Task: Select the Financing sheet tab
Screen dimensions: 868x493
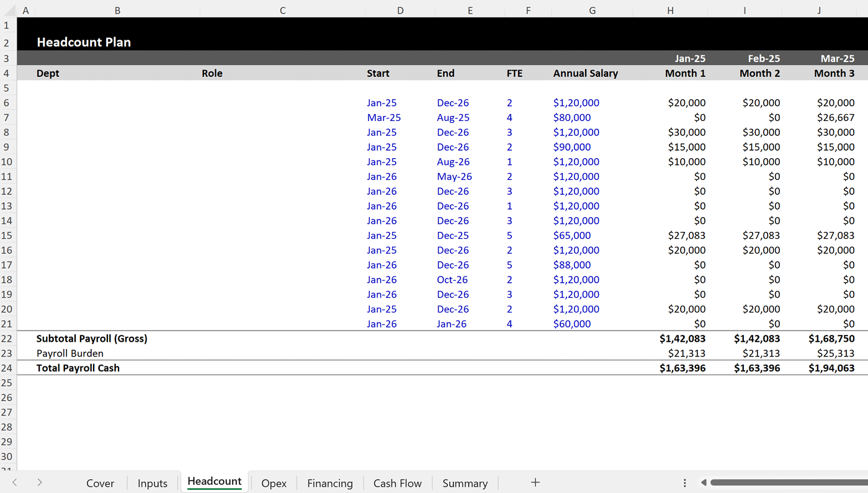Action: pyautogui.click(x=329, y=483)
